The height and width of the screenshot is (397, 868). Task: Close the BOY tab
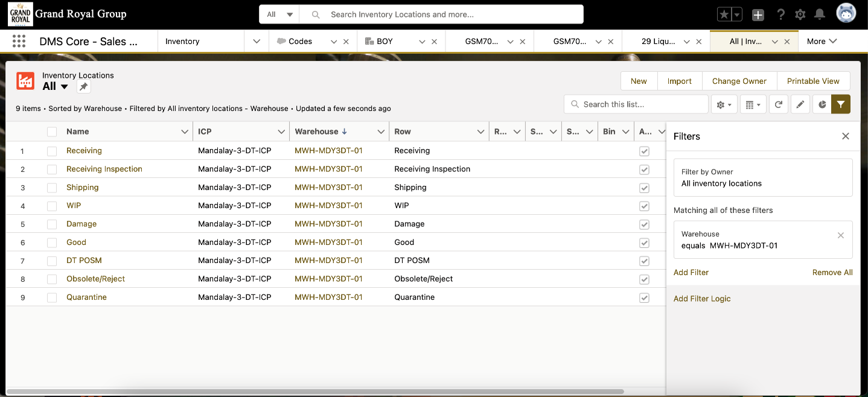click(434, 42)
